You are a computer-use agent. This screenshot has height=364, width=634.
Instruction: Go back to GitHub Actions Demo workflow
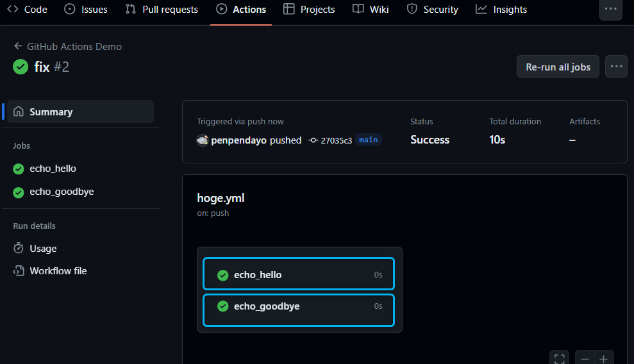tap(74, 46)
